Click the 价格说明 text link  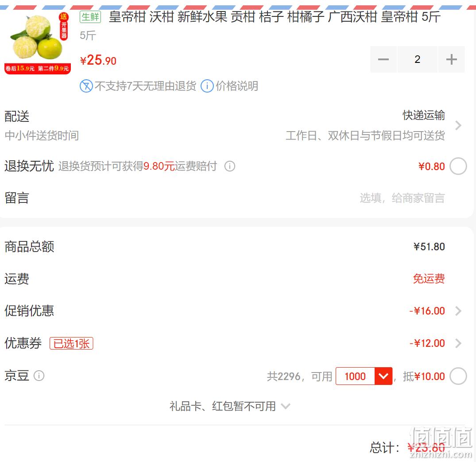237,86
